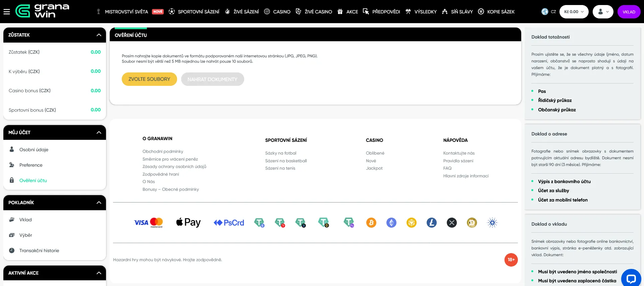Click the Ethereum payment icon
The height and width of the screenshot is (286, 644).
click(391, 223)
